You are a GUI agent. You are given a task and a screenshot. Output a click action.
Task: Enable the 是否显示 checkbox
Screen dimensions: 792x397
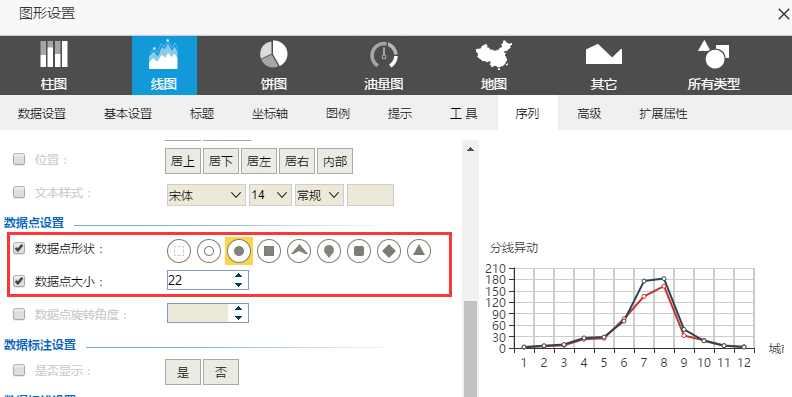(19, 371)
